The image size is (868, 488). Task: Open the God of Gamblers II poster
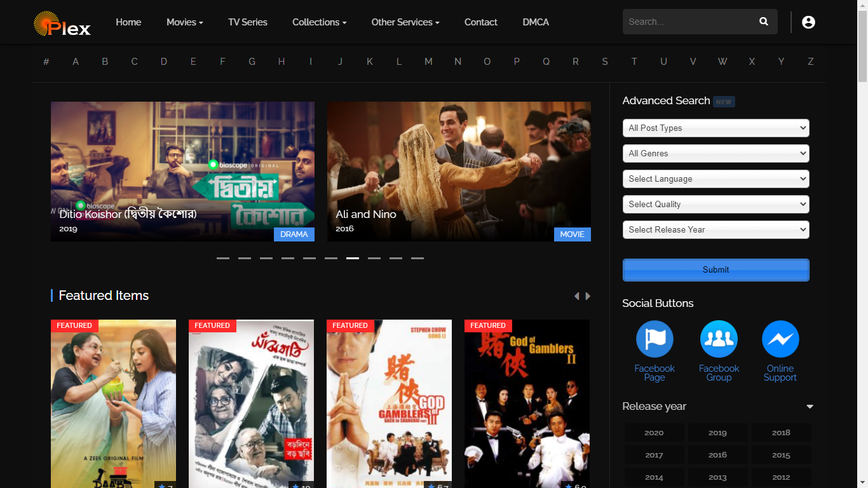[x=527, y=403]
